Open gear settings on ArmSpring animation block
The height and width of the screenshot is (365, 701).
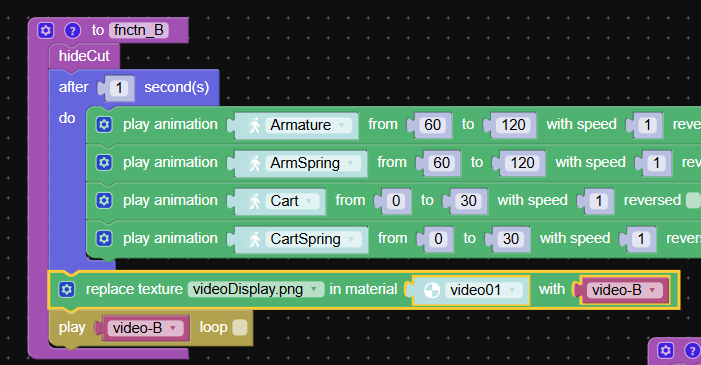pos(104,162)
